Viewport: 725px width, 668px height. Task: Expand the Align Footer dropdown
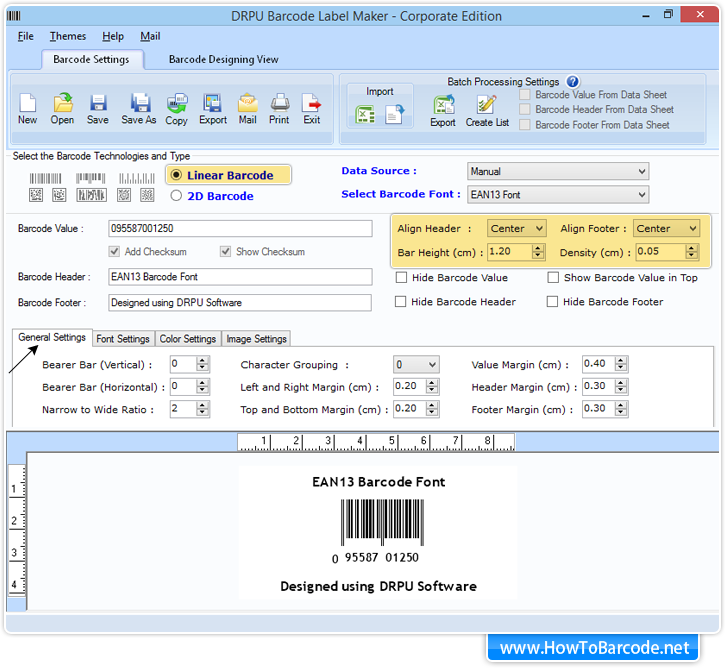tap(666, 228)
